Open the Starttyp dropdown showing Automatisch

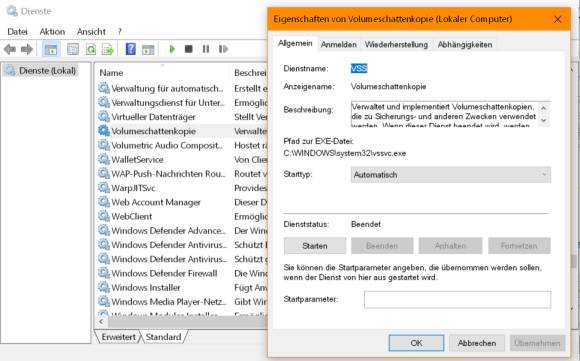point(451,175)
